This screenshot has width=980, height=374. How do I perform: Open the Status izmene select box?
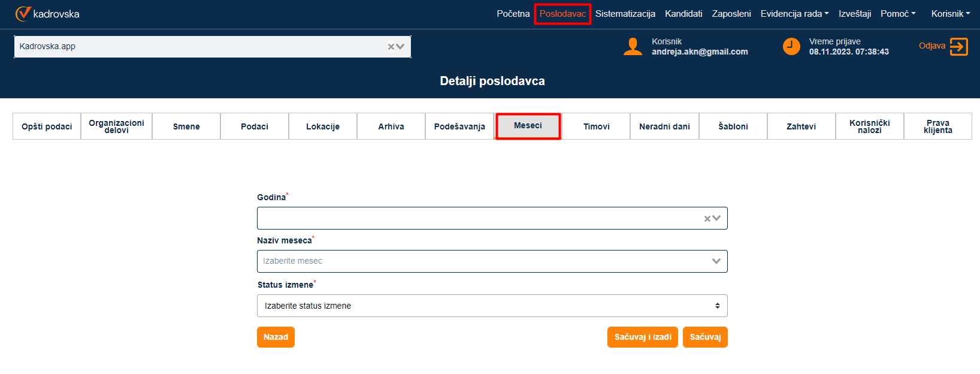point(492,306)
